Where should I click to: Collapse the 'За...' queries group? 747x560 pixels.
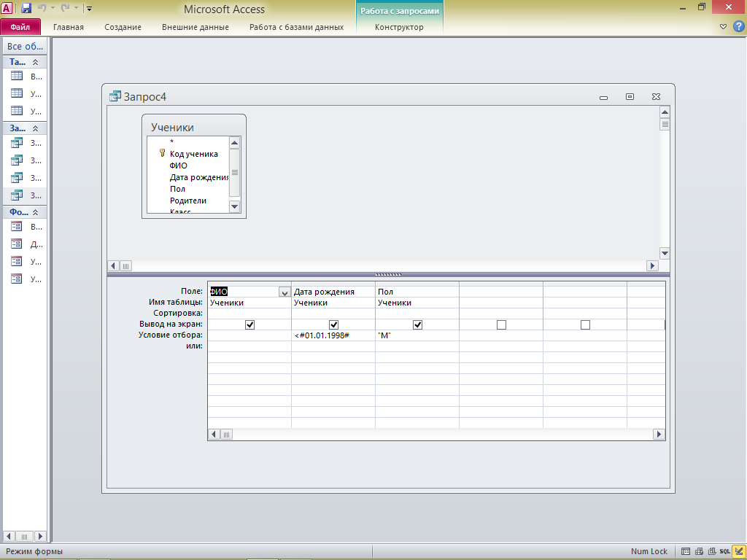pos(35,128)
